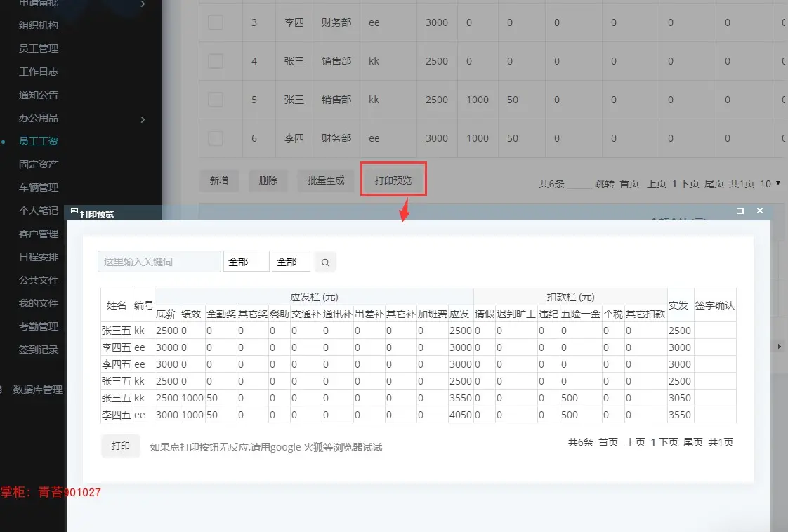This screenshot has width=788, height=532.
Task: Click the 实发 value 3050 in preview table
Action: [680, 398]
